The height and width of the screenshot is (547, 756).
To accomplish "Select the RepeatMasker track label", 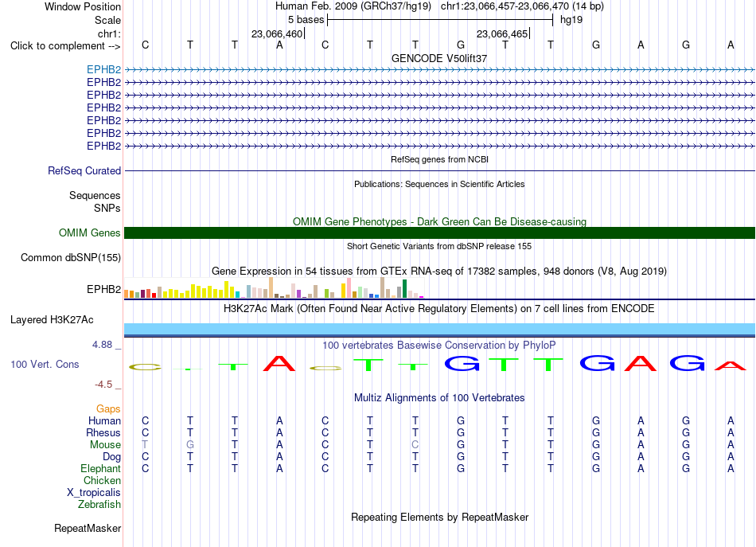I will click(x=88, y=529).
